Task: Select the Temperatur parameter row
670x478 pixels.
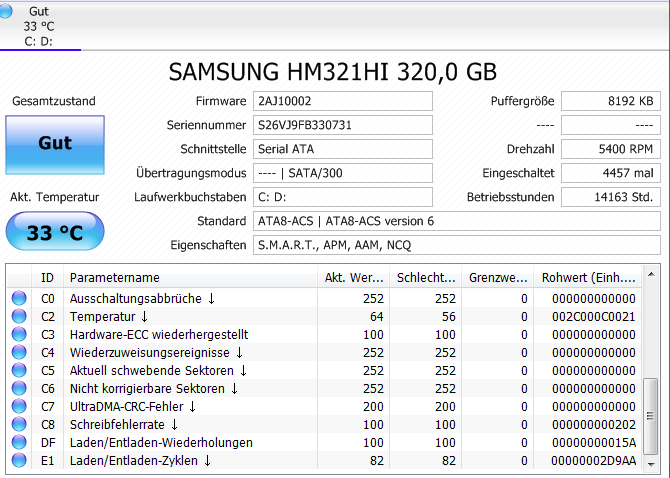Action: (x=324, y=316)
